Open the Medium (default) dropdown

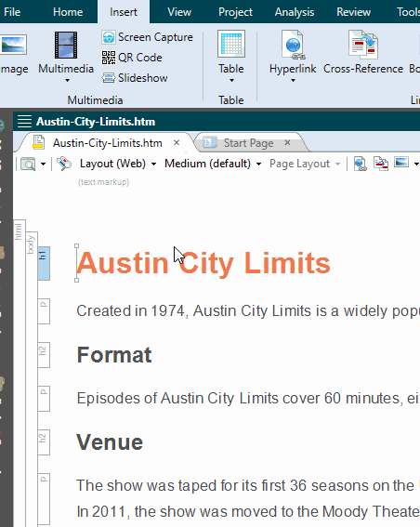[x=213, y=164]
